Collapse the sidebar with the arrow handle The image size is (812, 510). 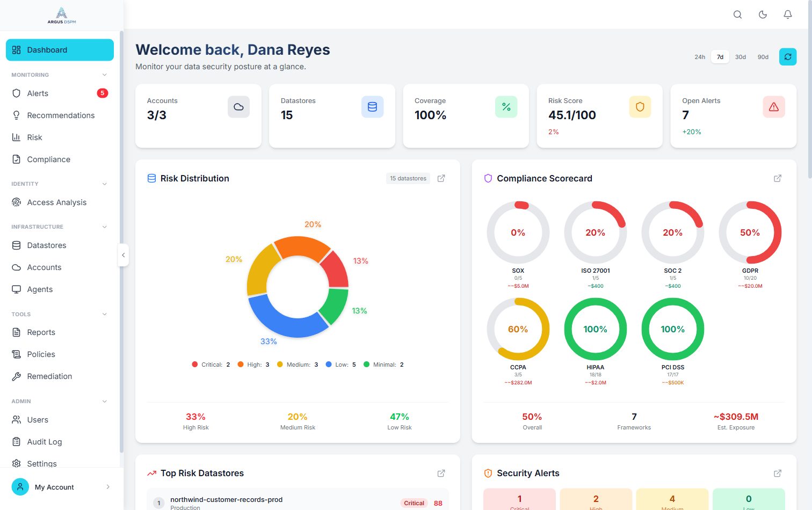pyautogui.click(x=123, y=255)
